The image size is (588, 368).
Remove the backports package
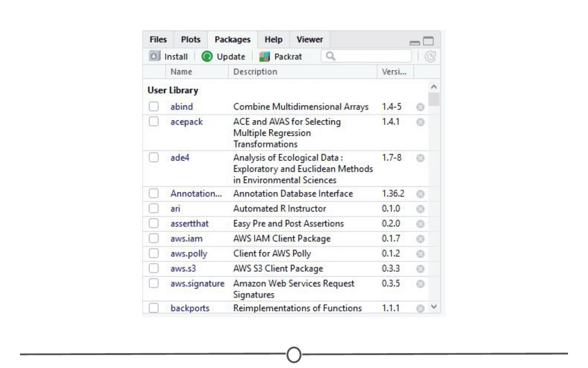click(x=420, y=309)
